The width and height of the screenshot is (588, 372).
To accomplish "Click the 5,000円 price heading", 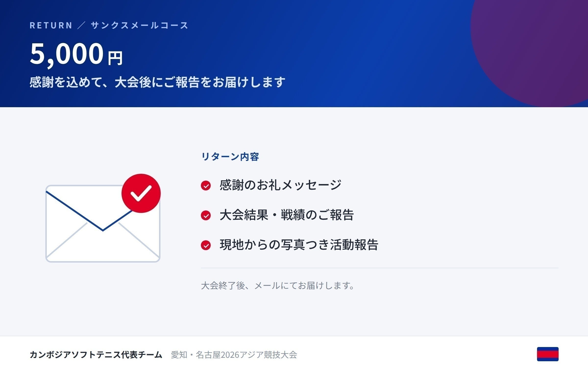I will (76, 54).
